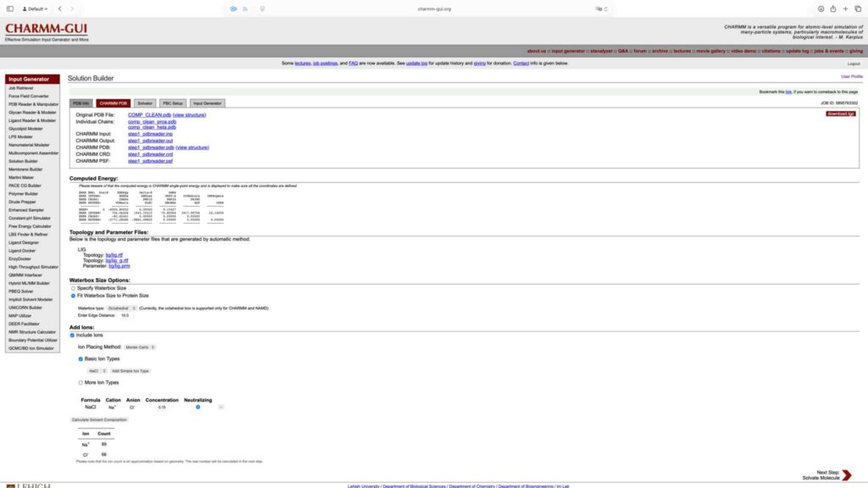
Task: Click the CHARMM-GUI logo
Action: (46, 30)
